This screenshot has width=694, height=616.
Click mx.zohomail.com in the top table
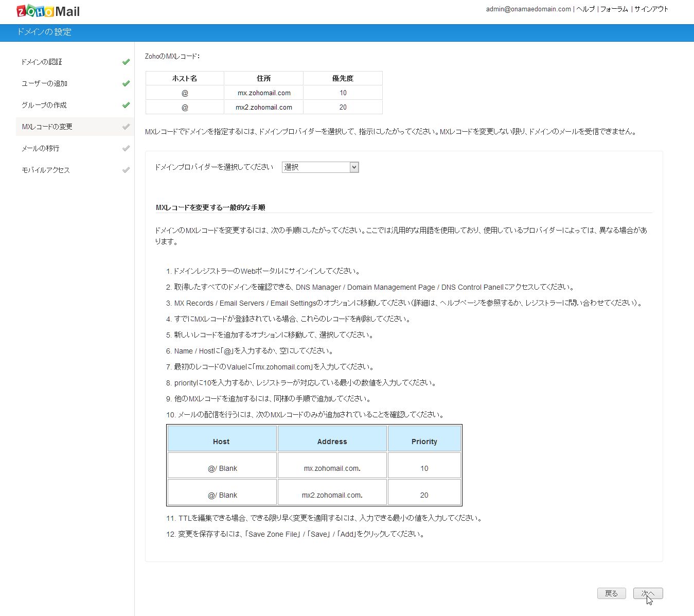tap(264, 93)
